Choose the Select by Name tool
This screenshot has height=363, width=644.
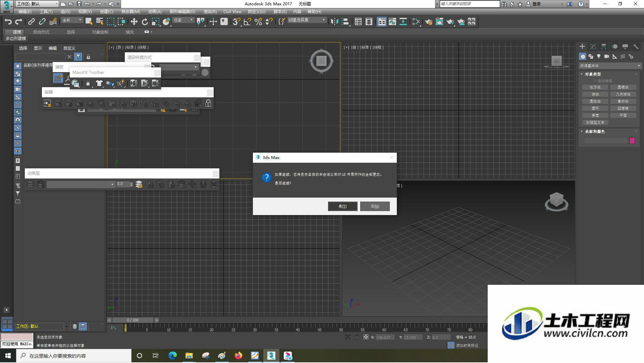click(100, 22)
